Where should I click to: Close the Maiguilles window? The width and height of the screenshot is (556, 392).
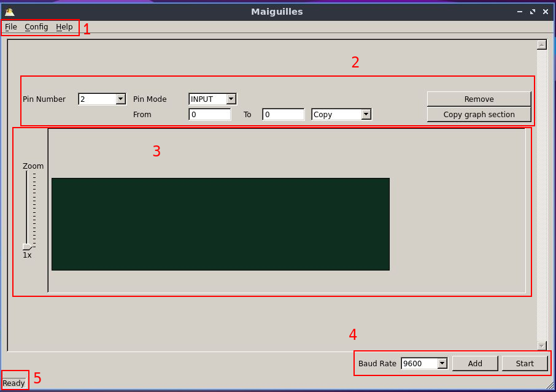point(546,12)
